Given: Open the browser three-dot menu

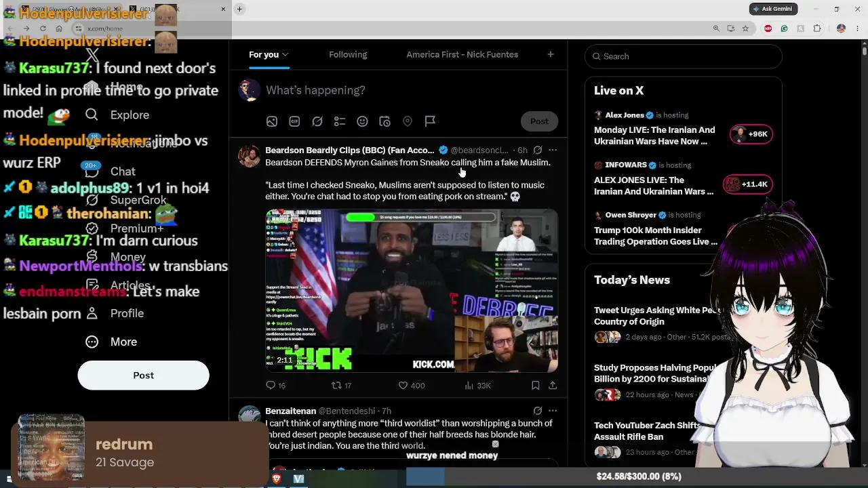Looking at the screenshot, I should [858, 28].
